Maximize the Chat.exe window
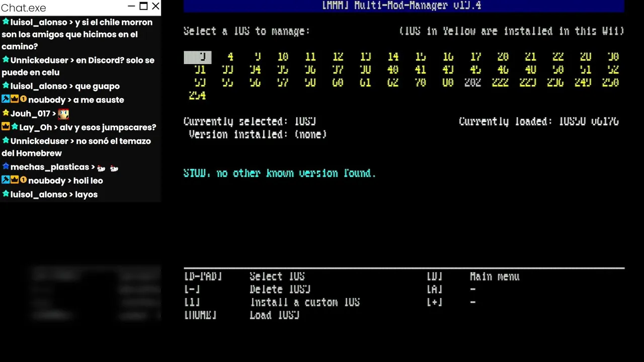 point(143,7)
